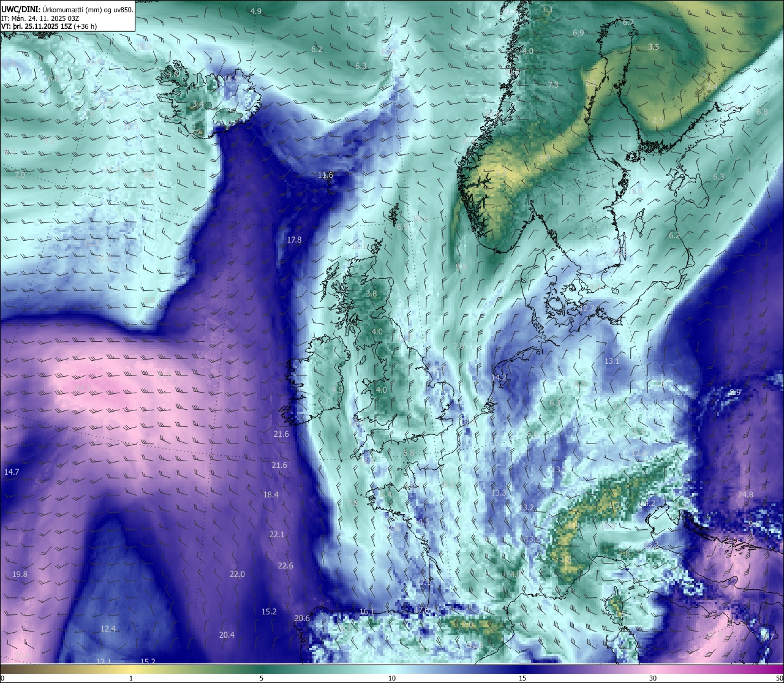Select the 22.1 precipitable water value
This screenshot has width=784, height=683.
(277, 534)
